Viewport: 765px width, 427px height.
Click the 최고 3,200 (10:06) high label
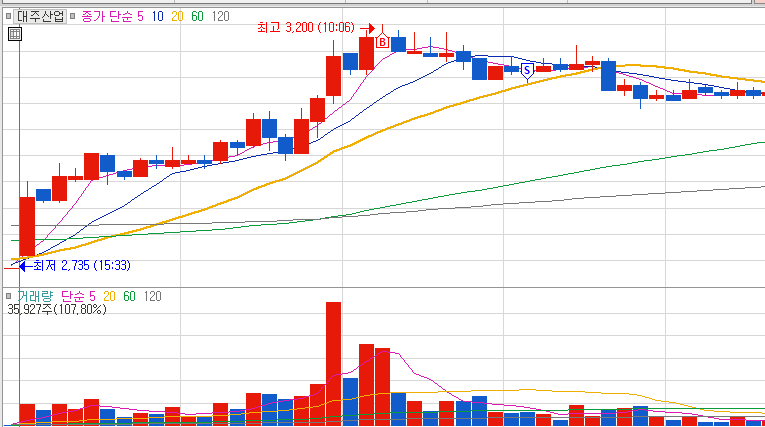pos(306,27)
